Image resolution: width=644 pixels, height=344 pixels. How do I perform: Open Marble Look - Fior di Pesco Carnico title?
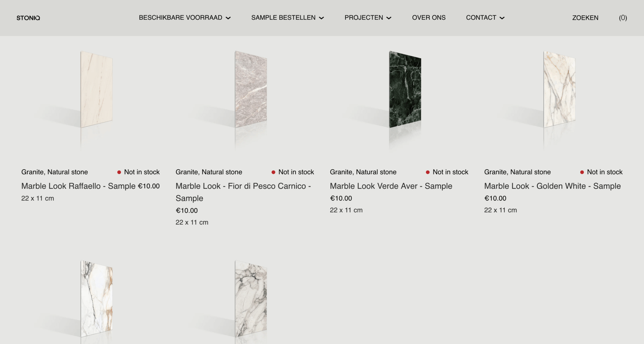point(243,192)
